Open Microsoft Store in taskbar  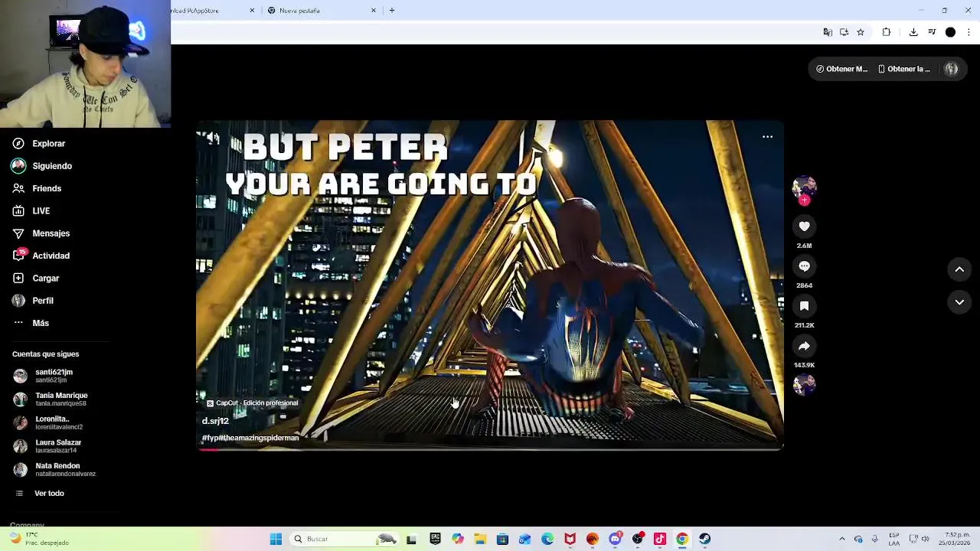502,539
